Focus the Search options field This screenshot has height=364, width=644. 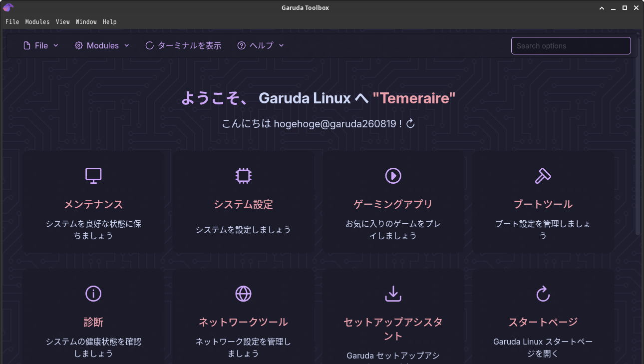pos(571,45)
